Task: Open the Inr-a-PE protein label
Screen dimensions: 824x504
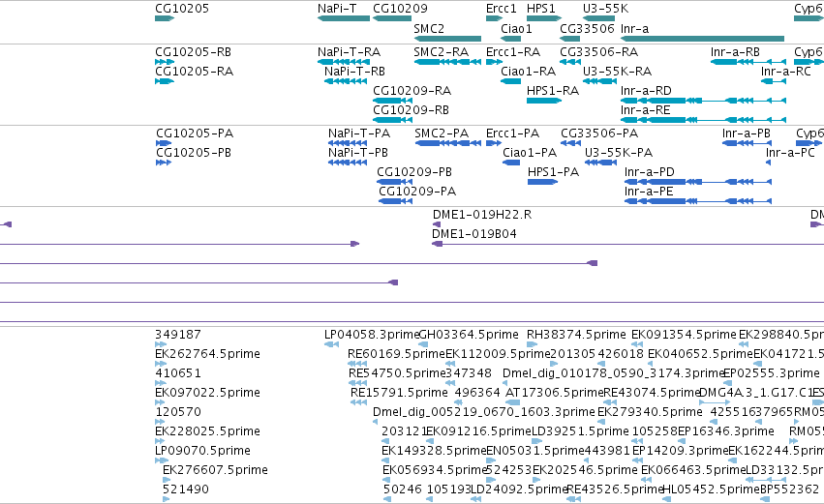Action: click(649, 192)
